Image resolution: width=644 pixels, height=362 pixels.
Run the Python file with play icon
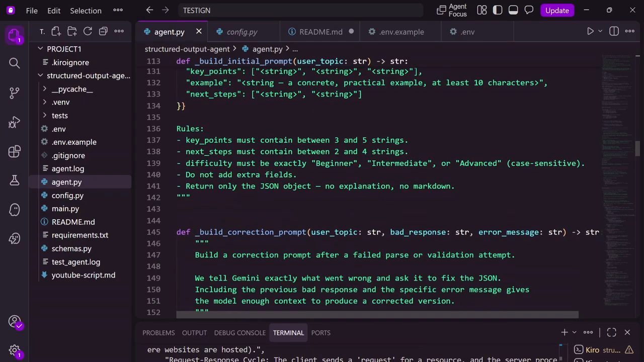point(591,31)
